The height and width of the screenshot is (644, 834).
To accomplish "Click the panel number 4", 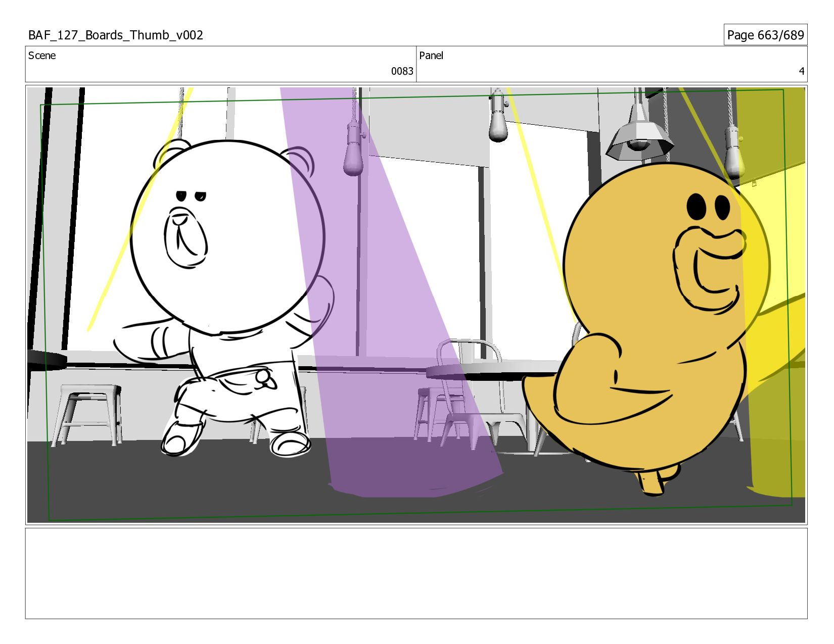I will (801, 71).
